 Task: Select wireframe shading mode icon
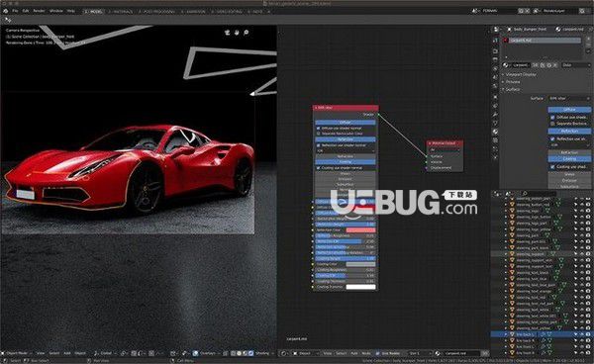[x=233, y=353]
